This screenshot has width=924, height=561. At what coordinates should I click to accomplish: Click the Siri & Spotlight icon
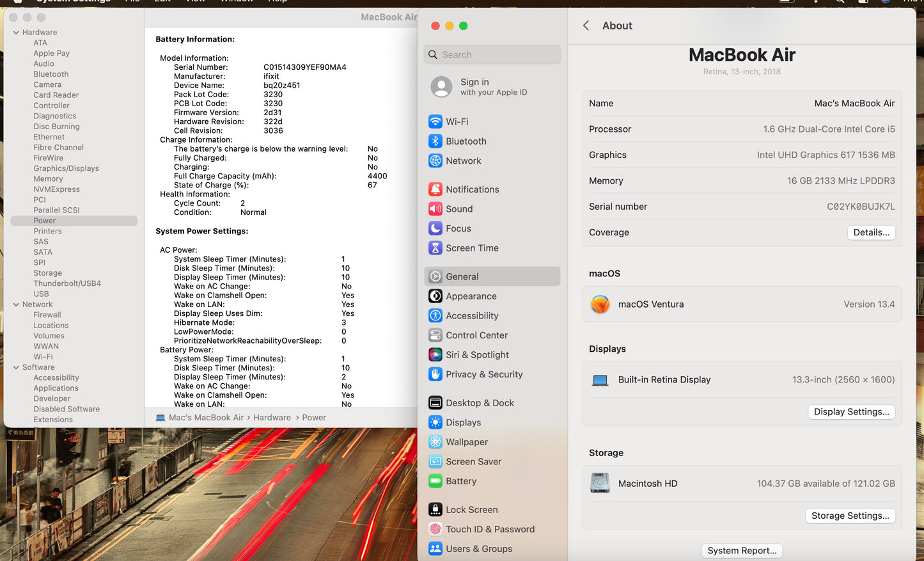click(x=435, y=355)
